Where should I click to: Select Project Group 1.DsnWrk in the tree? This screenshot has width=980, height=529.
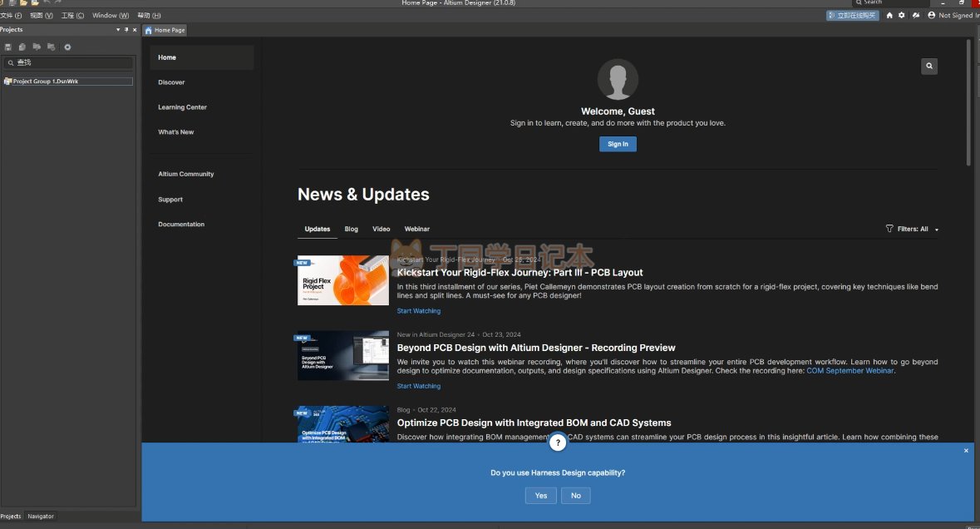coord(45,82)
